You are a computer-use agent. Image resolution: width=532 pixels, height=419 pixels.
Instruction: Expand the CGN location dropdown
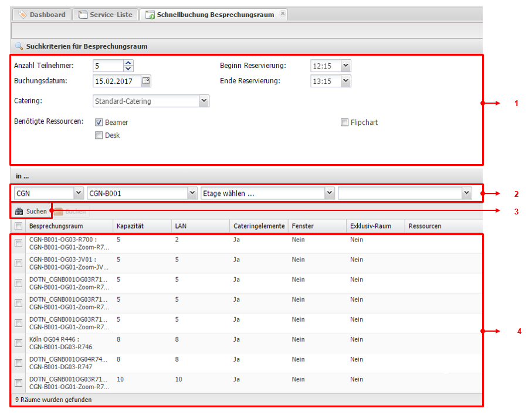click(x=79, y=193)
